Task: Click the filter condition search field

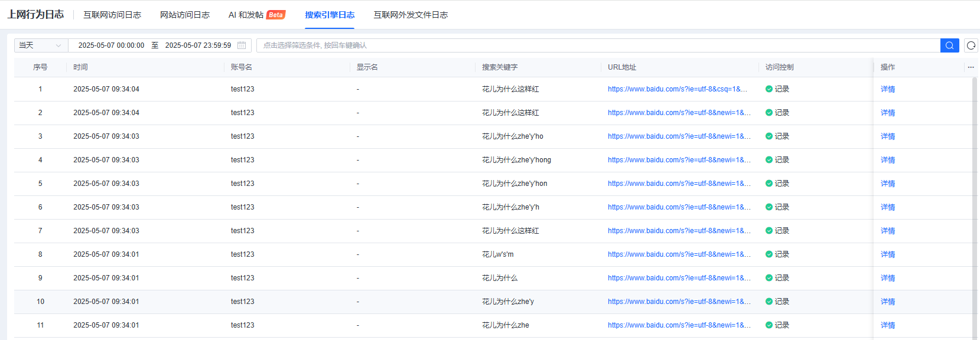Action: point(598,45)
